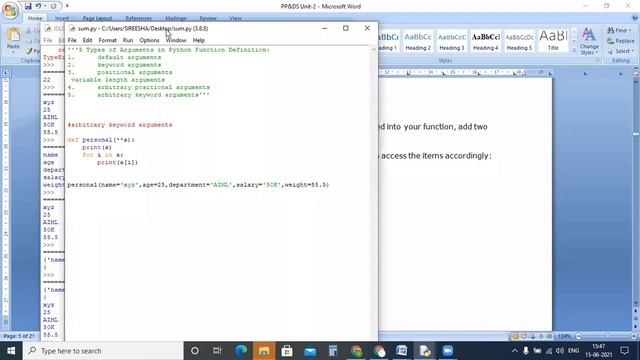Open Mail app from taskbar
Viewport: 640px width, 360px height.
point(310,351)
